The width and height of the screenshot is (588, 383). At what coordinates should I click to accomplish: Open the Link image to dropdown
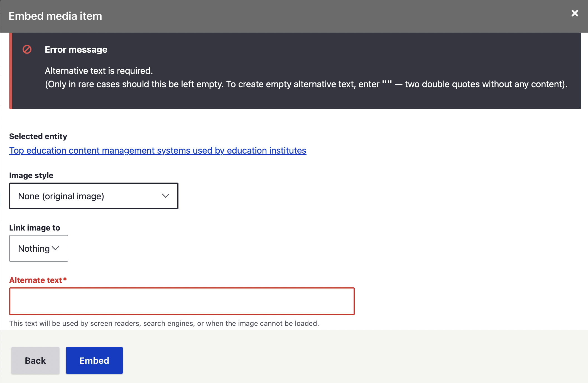[38, 248]
